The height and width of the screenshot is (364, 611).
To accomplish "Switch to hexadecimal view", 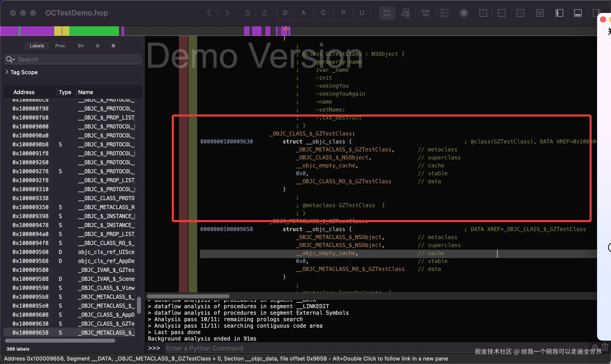I will click(444, 13).
